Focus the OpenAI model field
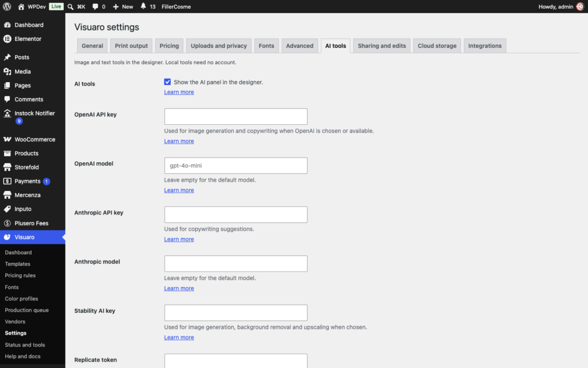This screenshot has height=368, width=588. click(x=236, y=166)
